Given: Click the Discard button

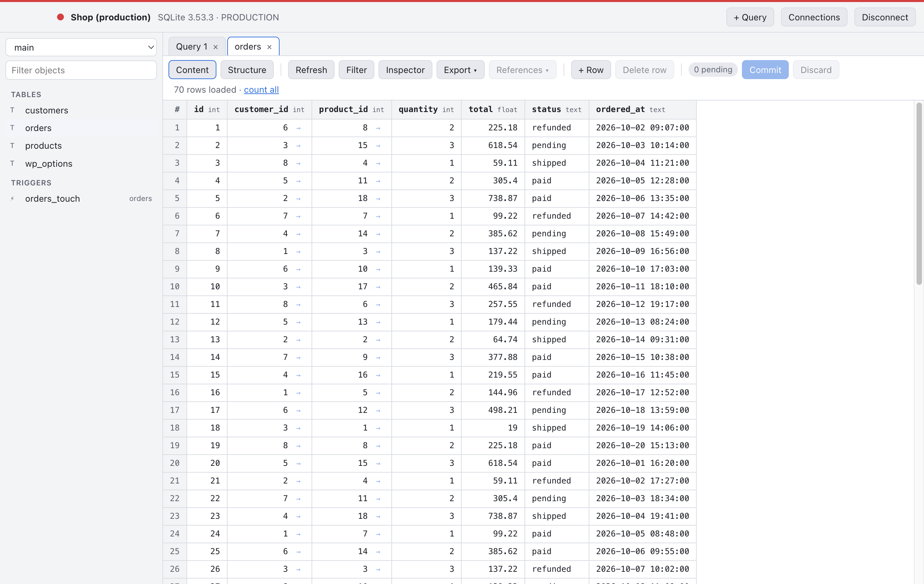Looking at the screenshot, I should [x=816, y=70].
